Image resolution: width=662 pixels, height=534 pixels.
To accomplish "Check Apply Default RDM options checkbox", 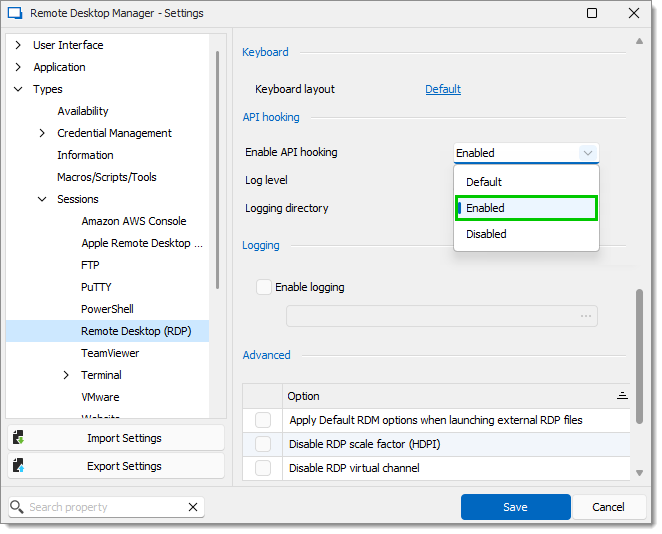I will [263, 420].
